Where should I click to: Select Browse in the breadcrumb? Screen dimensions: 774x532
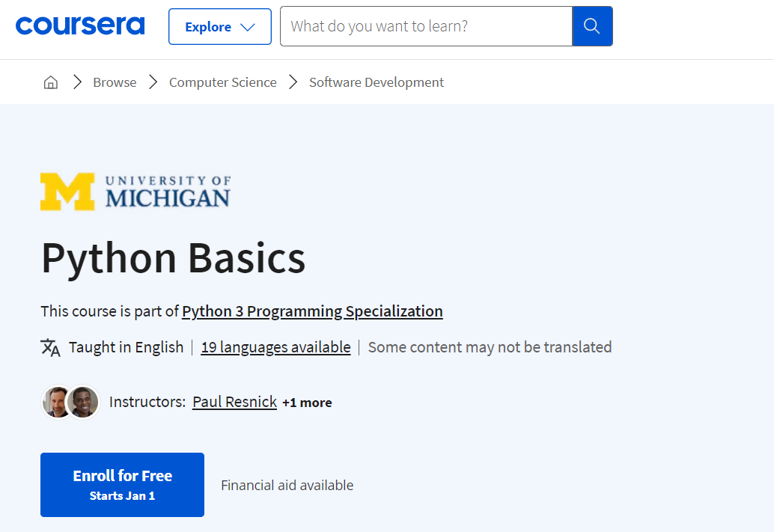click(114, 82)
